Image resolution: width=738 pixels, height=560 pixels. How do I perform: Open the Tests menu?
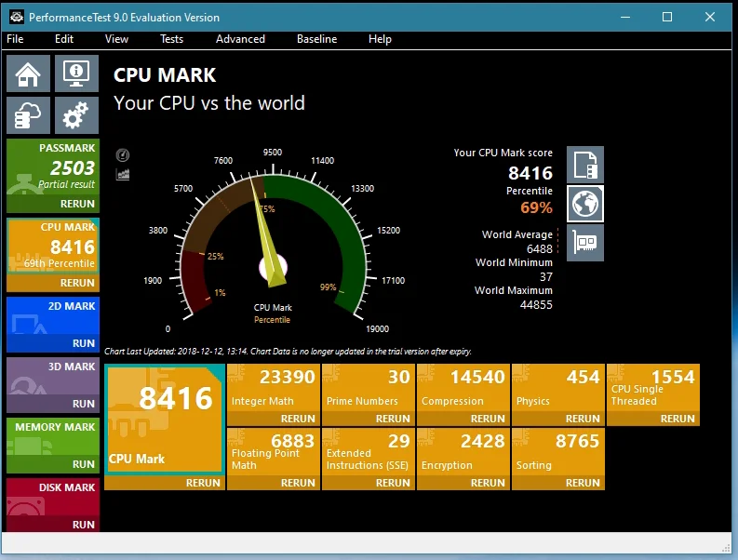(171, 39)
